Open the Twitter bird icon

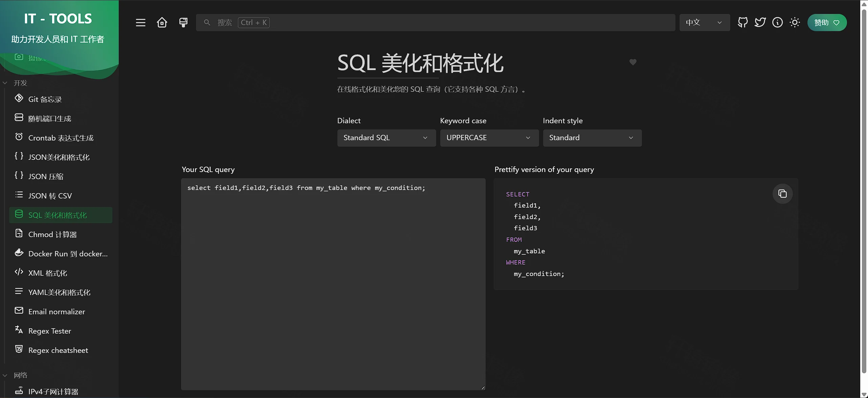[x=760, y=23]
